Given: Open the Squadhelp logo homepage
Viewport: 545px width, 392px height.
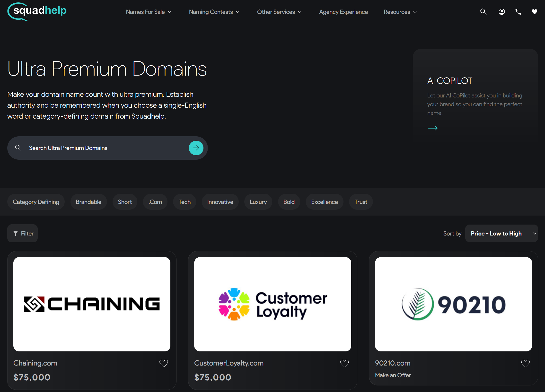Looking at the screenshot, I should tap(37, 11).
